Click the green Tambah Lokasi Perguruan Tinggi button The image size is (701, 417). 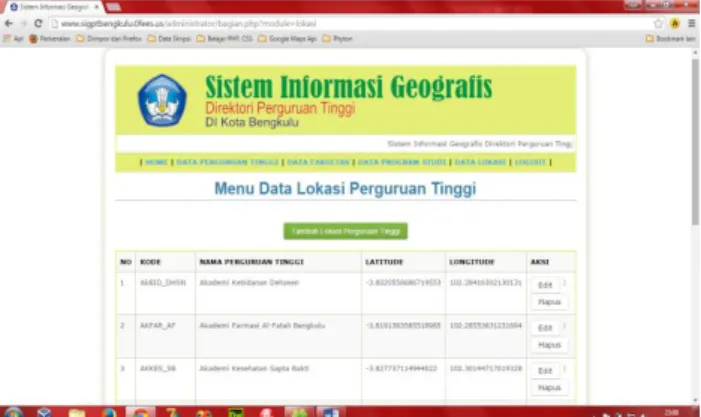pyautogui.click(x=345, y=231)
